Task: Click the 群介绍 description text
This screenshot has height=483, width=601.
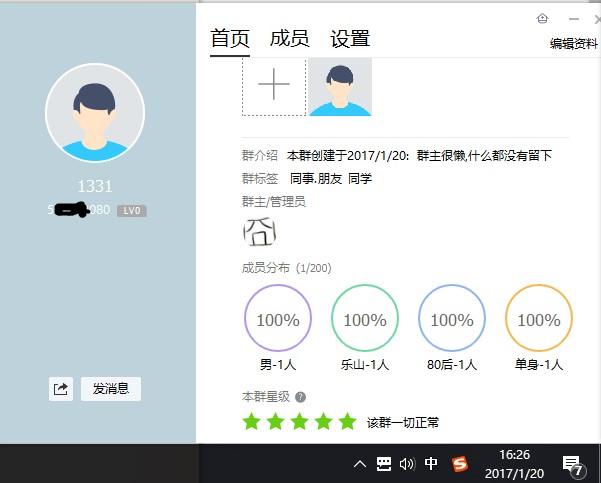Action: (x=419, y=156)
